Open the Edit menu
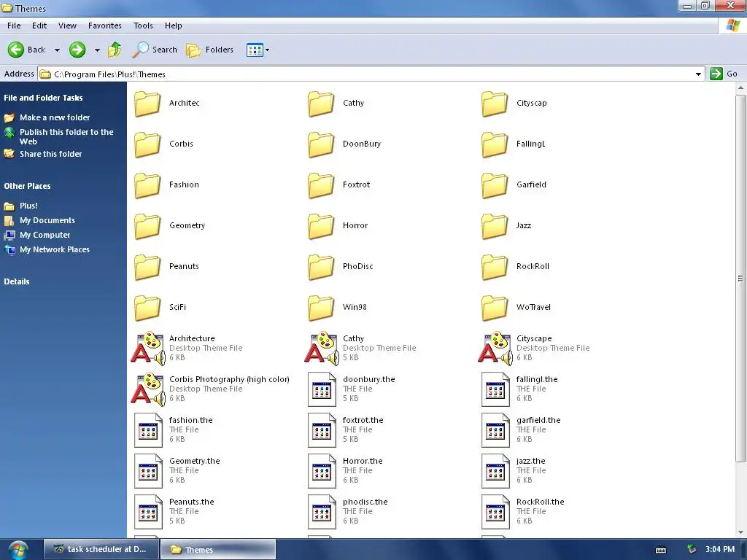Viewport: 747px width, 560px height. (x=39, y=26)
